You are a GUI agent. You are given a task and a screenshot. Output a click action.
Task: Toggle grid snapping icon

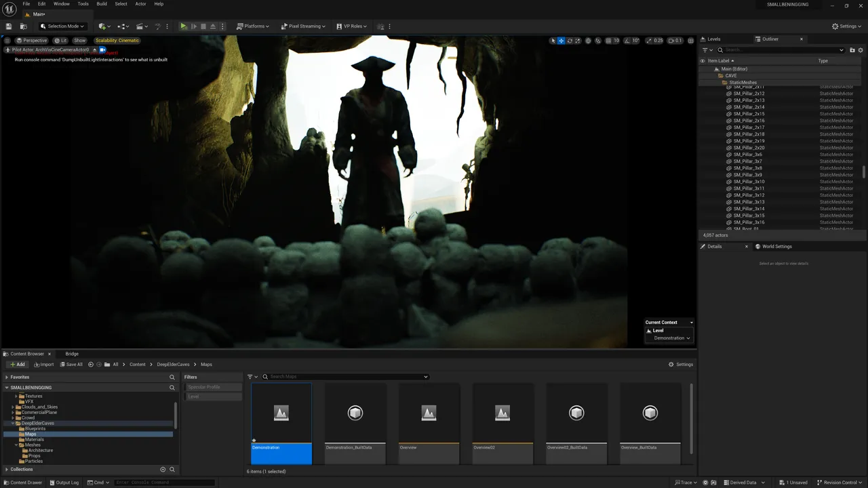coord(608,41)
